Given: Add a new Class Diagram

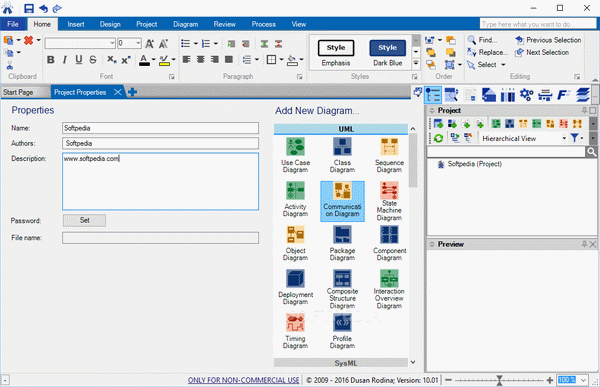Looking at the screenshot, I should tap(342, 155).
